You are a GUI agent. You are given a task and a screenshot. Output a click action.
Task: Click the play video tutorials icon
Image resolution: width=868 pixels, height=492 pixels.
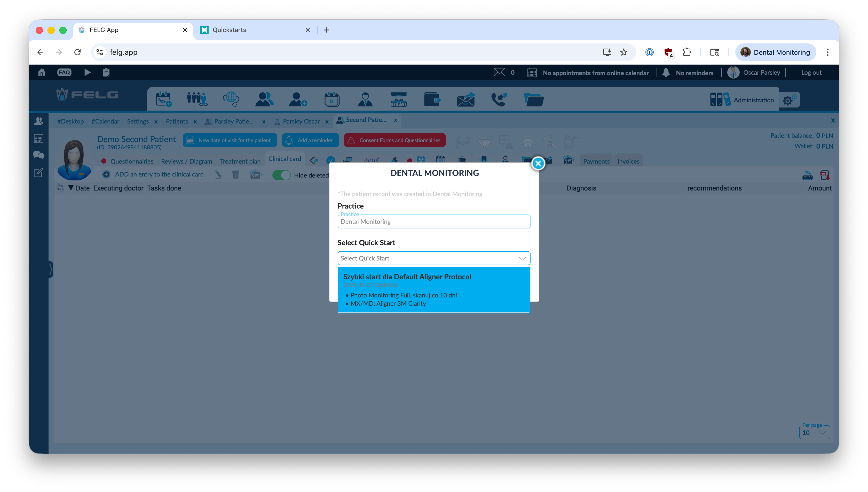coord(87,72)
